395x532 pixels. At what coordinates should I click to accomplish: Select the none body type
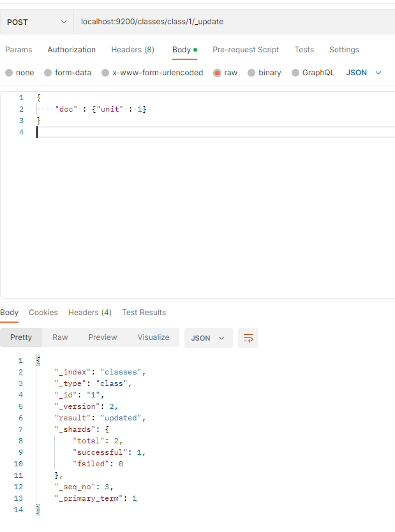point(20,73)
